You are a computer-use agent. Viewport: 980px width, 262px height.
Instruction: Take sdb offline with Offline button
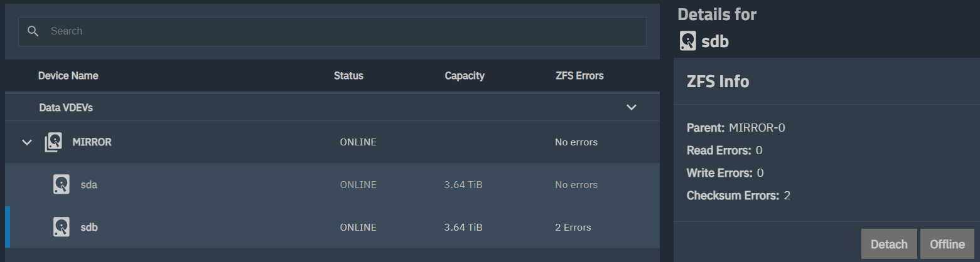click(947, 244)
